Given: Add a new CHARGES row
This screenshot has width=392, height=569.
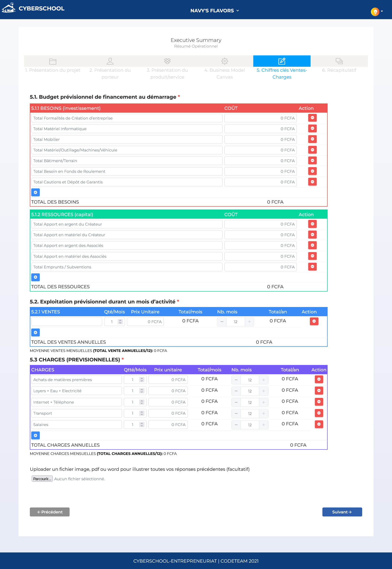Looking at the screenshot, I should coord(35,435).
